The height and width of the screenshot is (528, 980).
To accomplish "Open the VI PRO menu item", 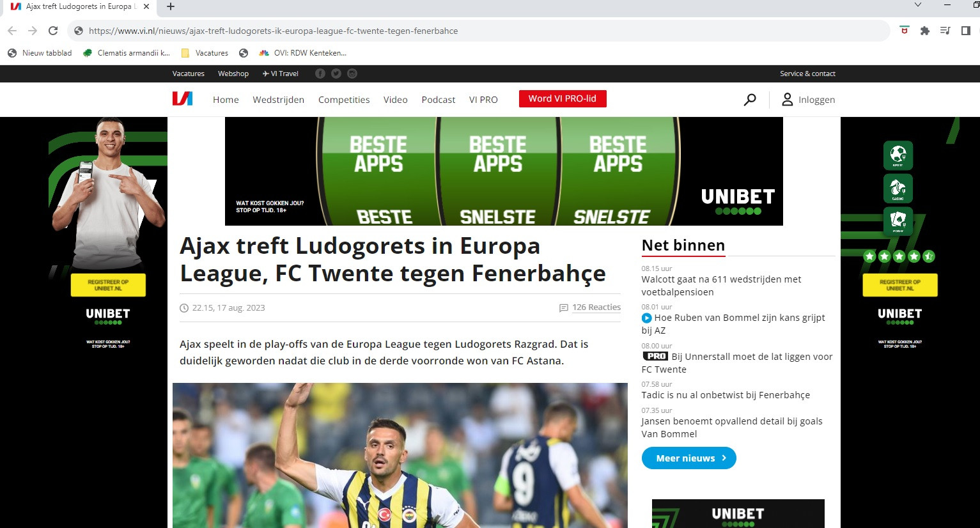I will tap(483, 100).
